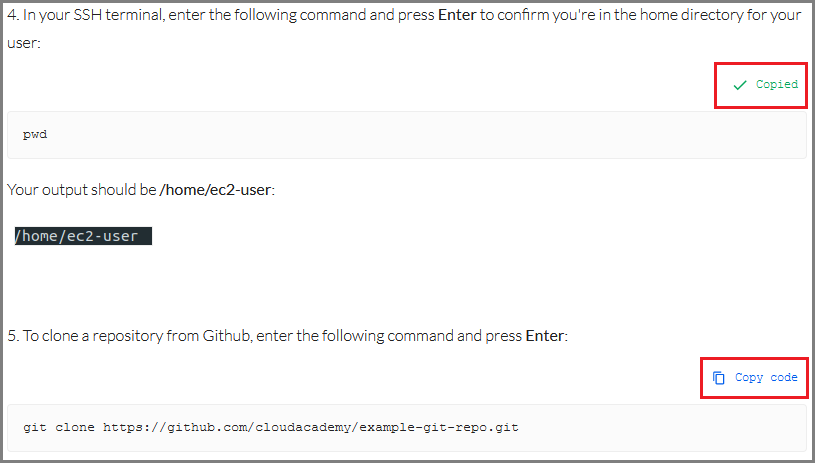Image resolution: width=815 pixels, height=463 pixels.
Task: Click the bold 'Enter' in step 4
Action: 457,15
